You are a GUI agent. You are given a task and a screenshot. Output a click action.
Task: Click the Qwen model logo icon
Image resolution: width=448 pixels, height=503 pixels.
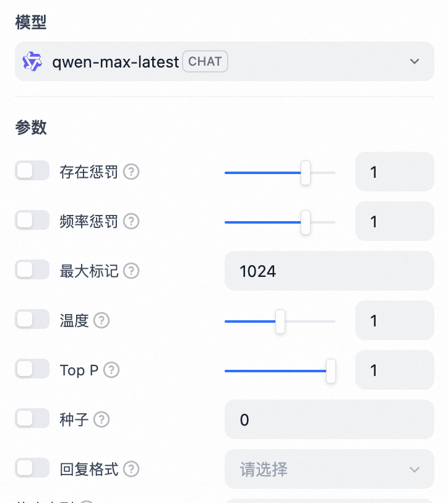click(x=32, y=61)
